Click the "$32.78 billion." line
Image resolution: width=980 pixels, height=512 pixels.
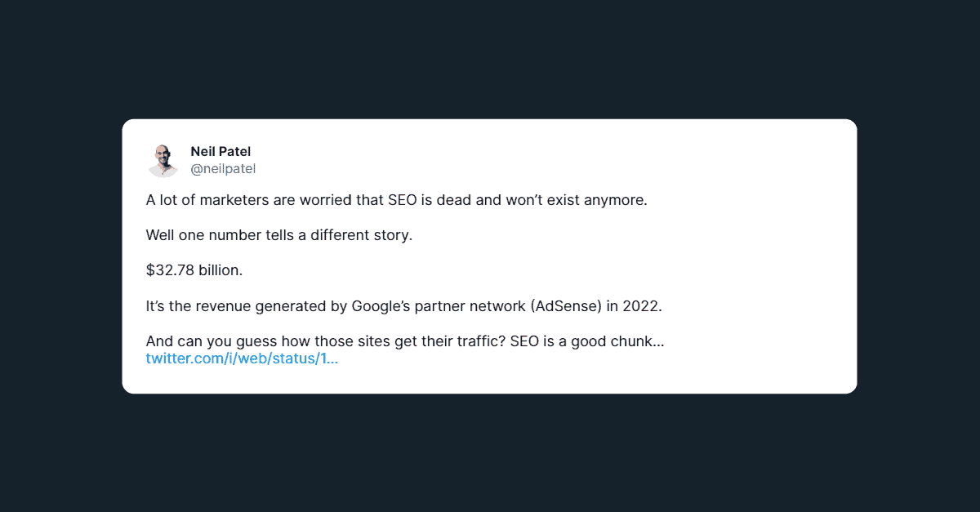[x=194, y=270]
